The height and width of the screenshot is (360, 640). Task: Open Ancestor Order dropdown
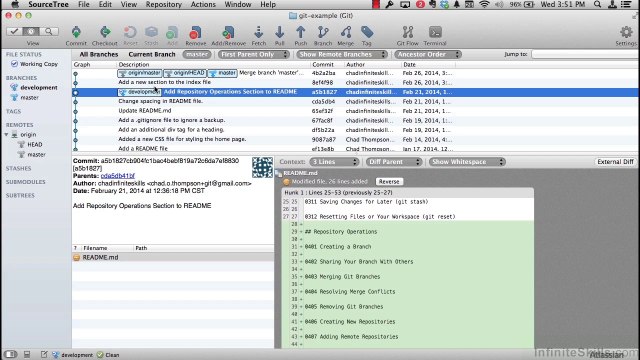point(428,54)
